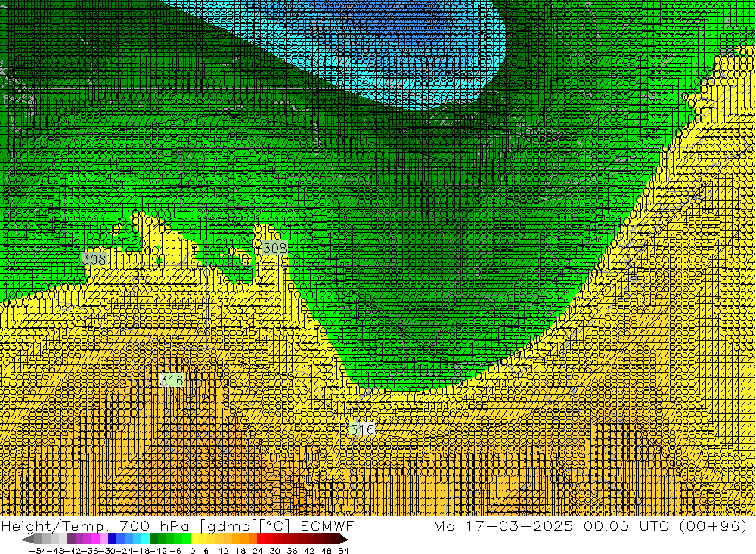Click the '30' scale label
The width and height of the screenshot is (756, 554).
coord(275,551)
